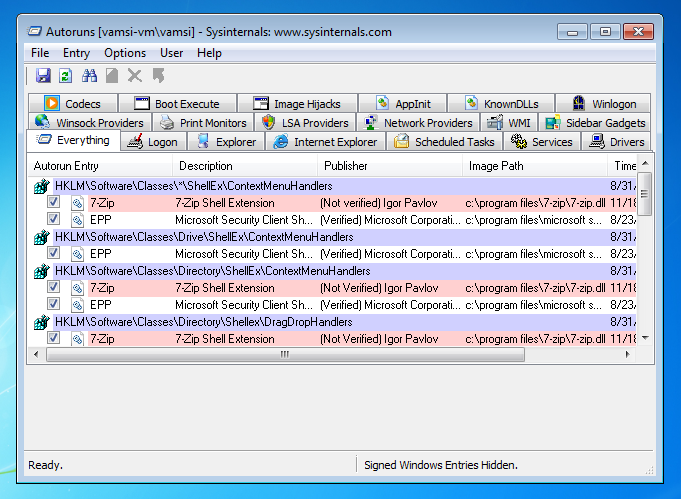Image resolution: width=681 pixels, height=499 pixels.
Task: Switch to the Print Monitors tab
Action: 203,122
